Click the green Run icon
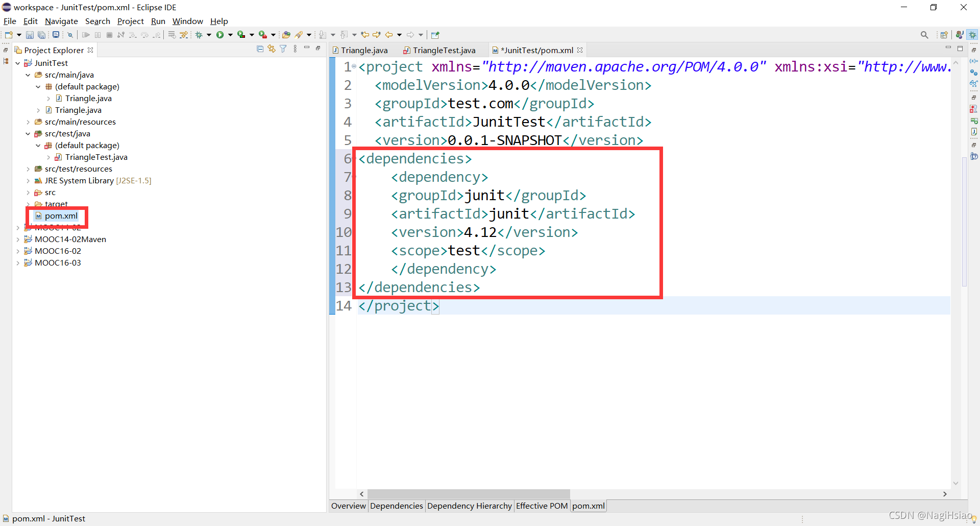The image size is (980, 526). click(220, 35)
